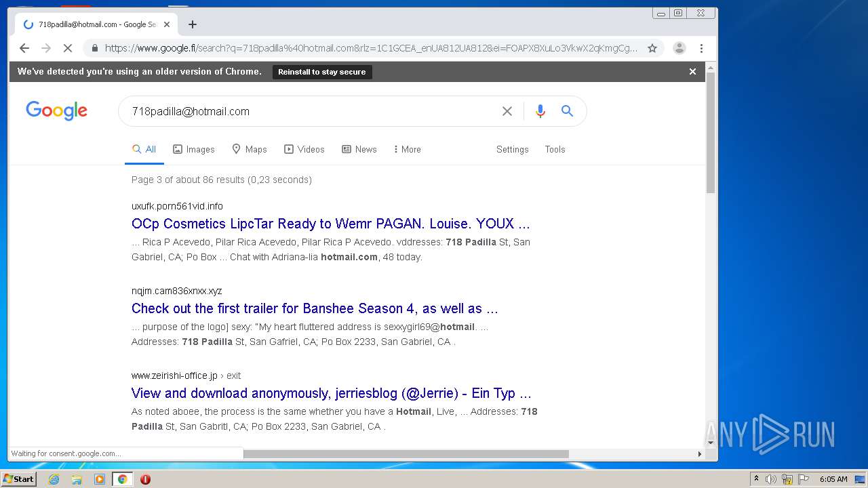868x488 pixels.
Task: Switch to the Images tab
Action: (x=194, y=149)
